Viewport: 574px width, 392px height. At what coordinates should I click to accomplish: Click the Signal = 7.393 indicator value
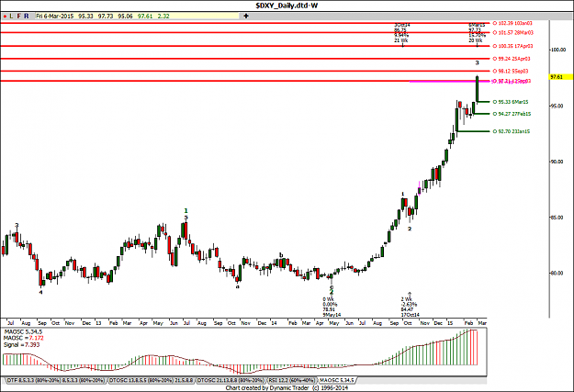click(22, 345)
